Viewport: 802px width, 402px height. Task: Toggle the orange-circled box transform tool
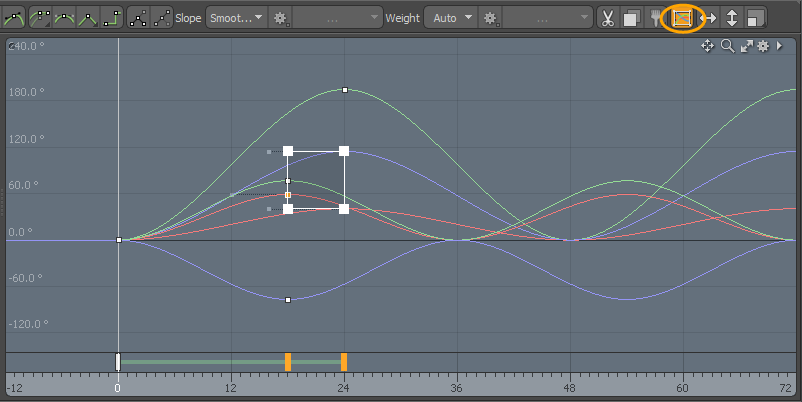(683, 18)
